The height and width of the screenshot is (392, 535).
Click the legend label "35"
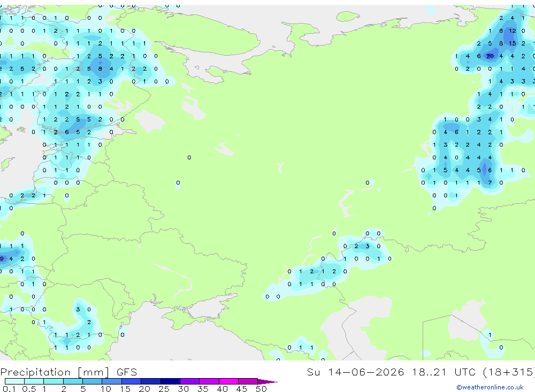coord(203,389)
